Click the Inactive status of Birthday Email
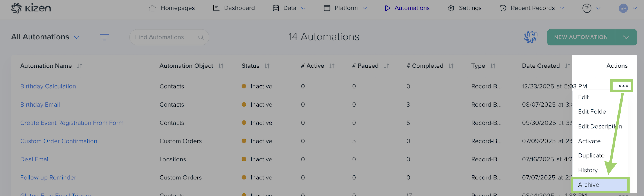 tap(257, 105)
